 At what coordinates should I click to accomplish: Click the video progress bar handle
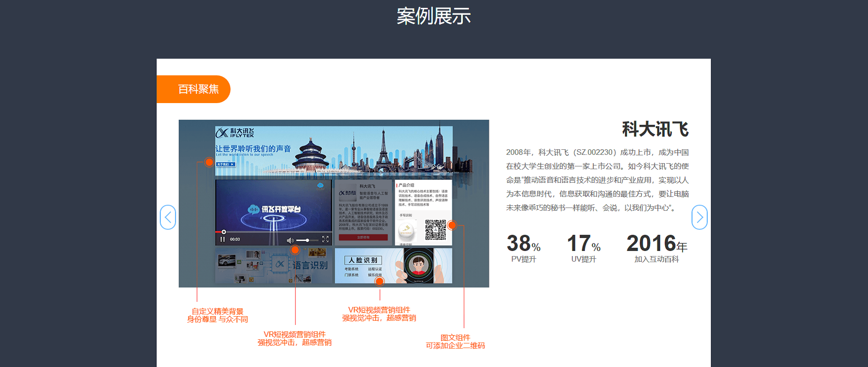click(x=224, y=232)
